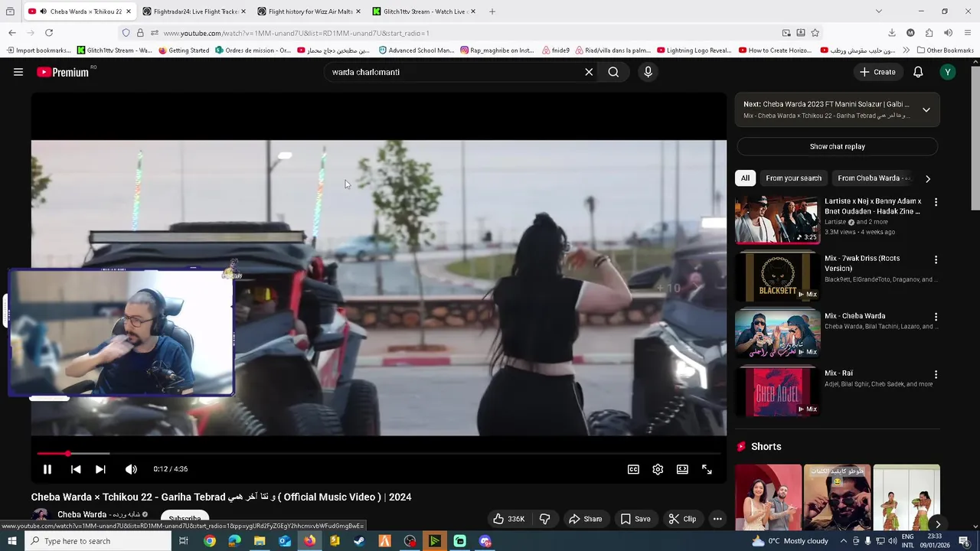980x551 pixels.
Task: Switch to the Flightradar24 browser tab
Action: (x=193, y=11)
